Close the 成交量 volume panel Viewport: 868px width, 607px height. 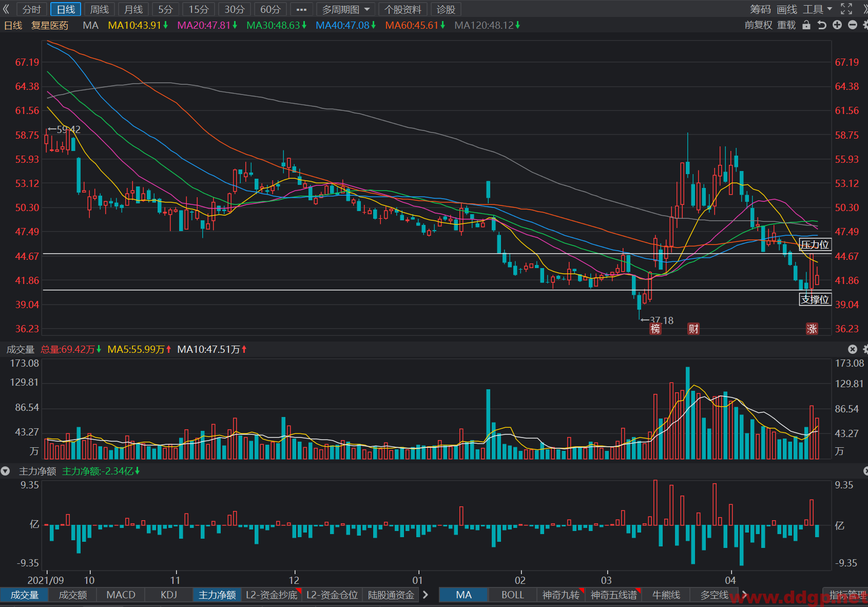[853, 349]
